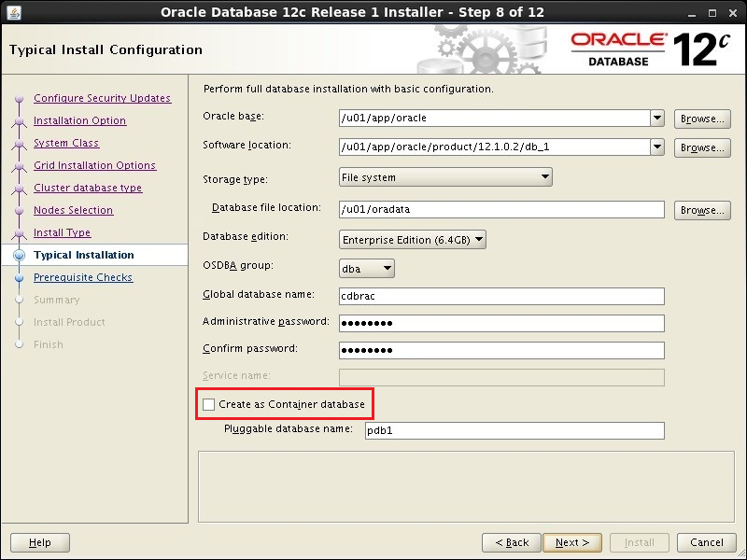
Task: Open the OSDBA group dropdown
Action: pyautogui.click(x=367, y=269)
